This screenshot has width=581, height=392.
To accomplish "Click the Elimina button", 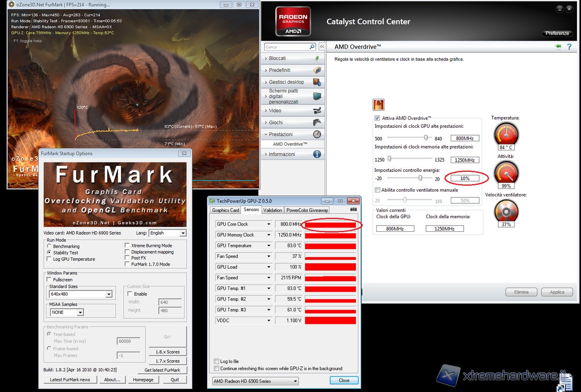I will click(x=521, y=292).
